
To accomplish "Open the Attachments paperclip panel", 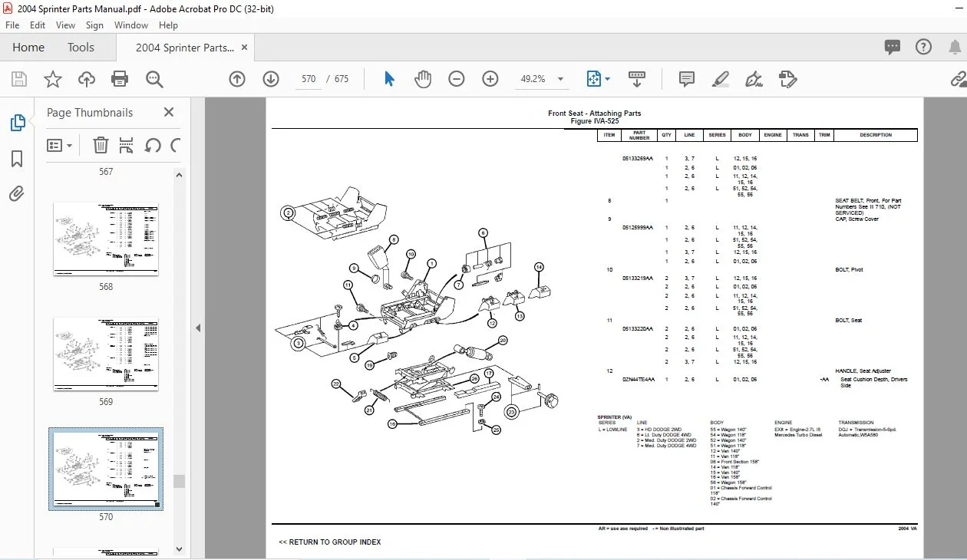I will (17, 193).
